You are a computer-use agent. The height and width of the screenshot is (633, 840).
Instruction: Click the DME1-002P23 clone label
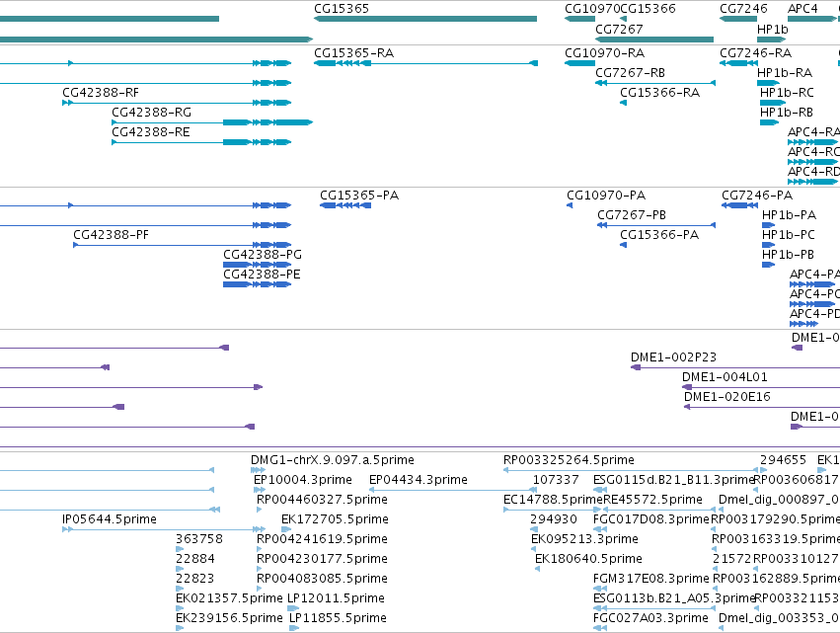(673, 357)
